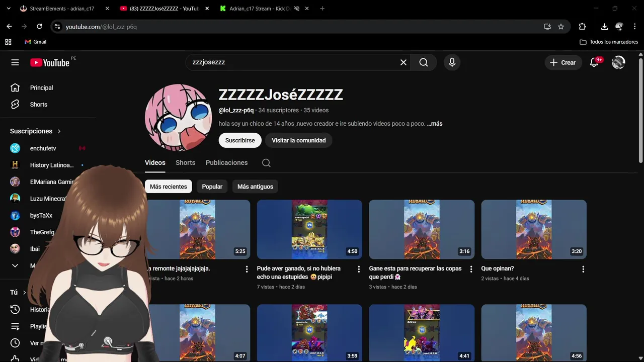Open the YouTube hamburger guide menu

[x=15, y=62]
